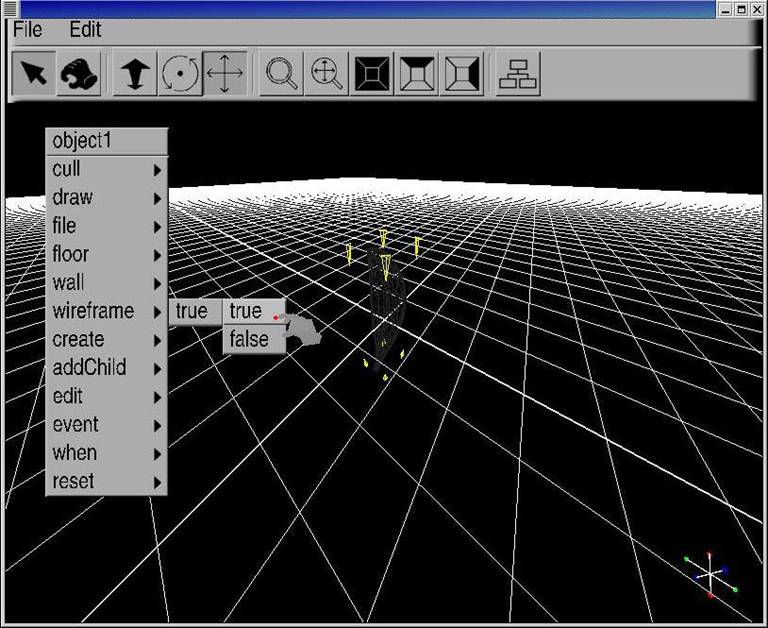Activate the four-way arrow pan tool
768x628 pixels.
click(x=225, y=73)
